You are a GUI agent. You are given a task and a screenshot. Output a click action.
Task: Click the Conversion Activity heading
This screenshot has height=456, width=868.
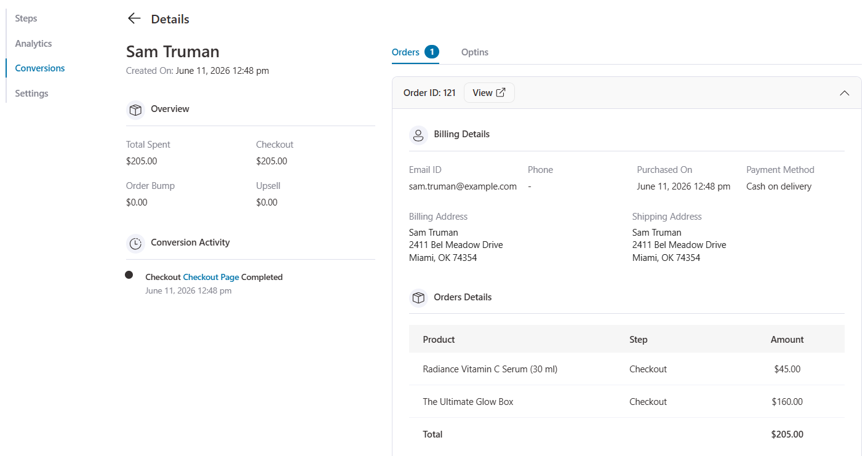coord(190,242)
